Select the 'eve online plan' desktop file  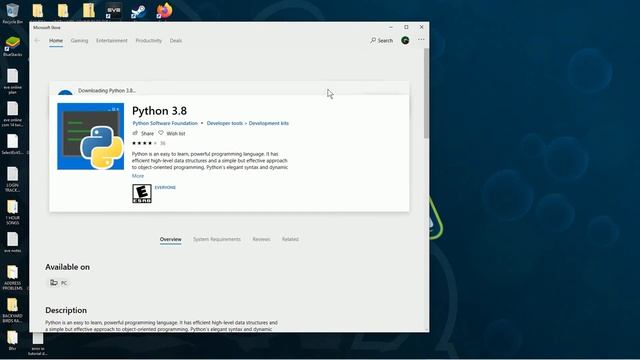coord(12,81)
